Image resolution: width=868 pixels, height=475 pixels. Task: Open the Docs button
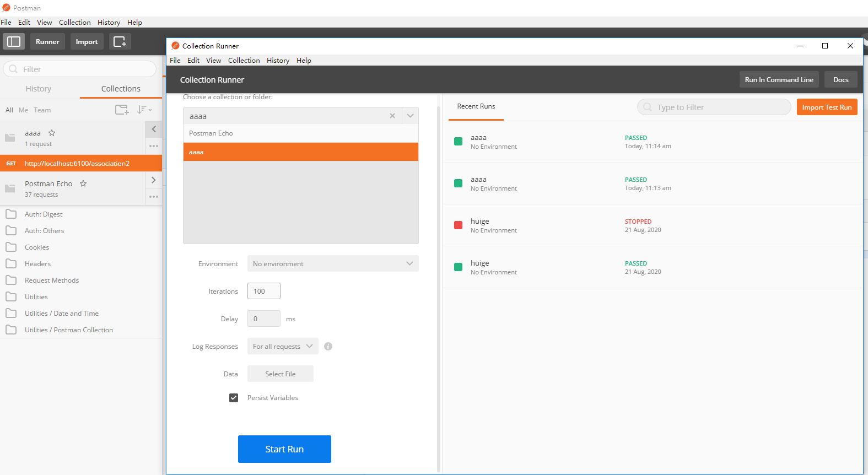pos(841,79)
